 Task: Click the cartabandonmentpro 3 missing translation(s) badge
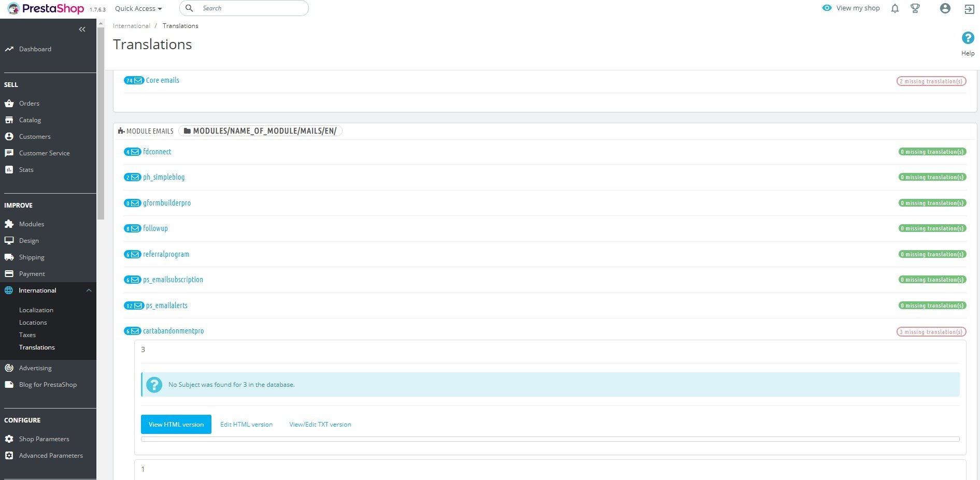click(x=931, y=332)
